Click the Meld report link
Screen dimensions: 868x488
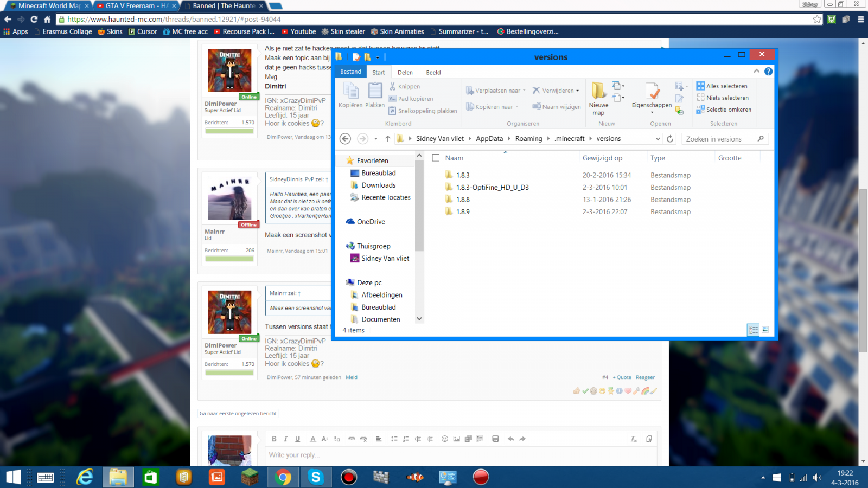(352, 377)
